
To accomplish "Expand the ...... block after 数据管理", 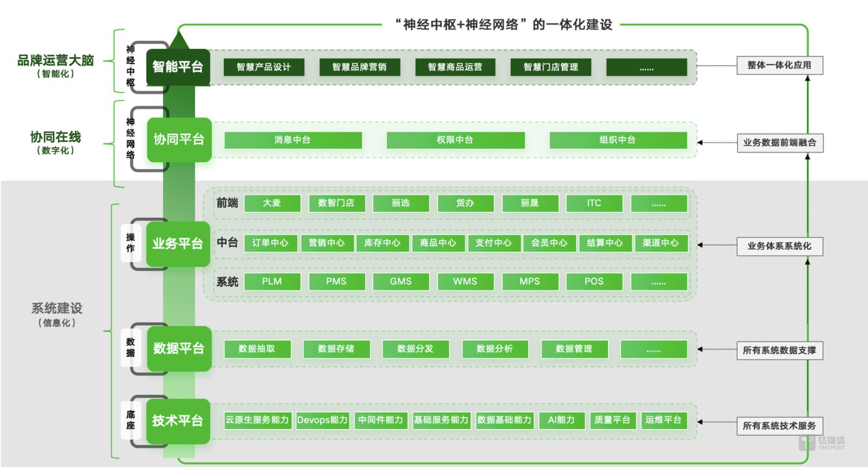I will coord(653,349).
